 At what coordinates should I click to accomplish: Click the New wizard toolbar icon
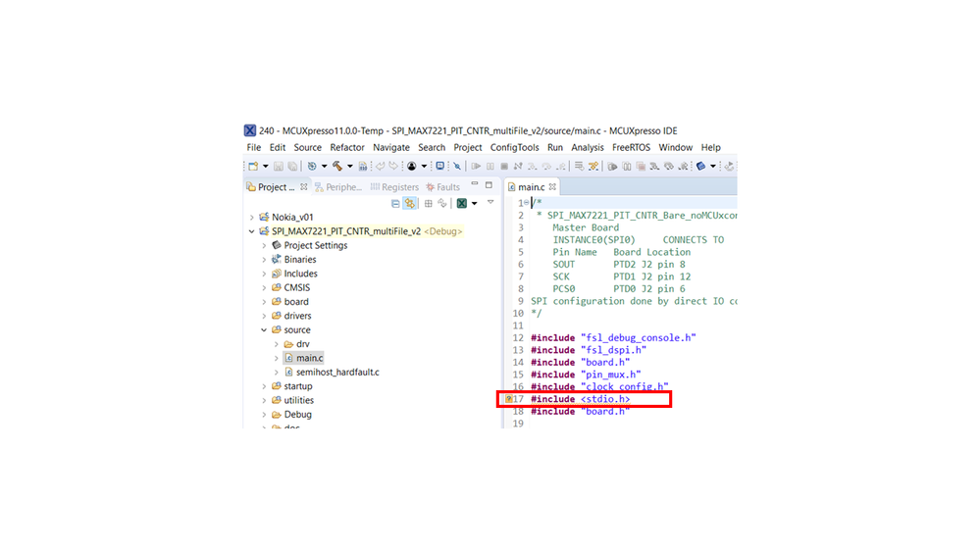(x=253, y=166)
